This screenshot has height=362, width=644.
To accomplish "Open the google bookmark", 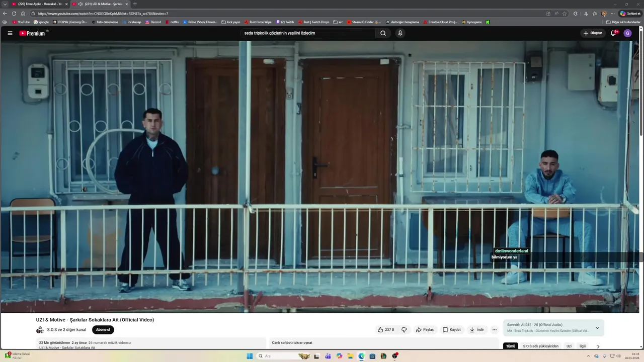I will [x=41, y=22].
